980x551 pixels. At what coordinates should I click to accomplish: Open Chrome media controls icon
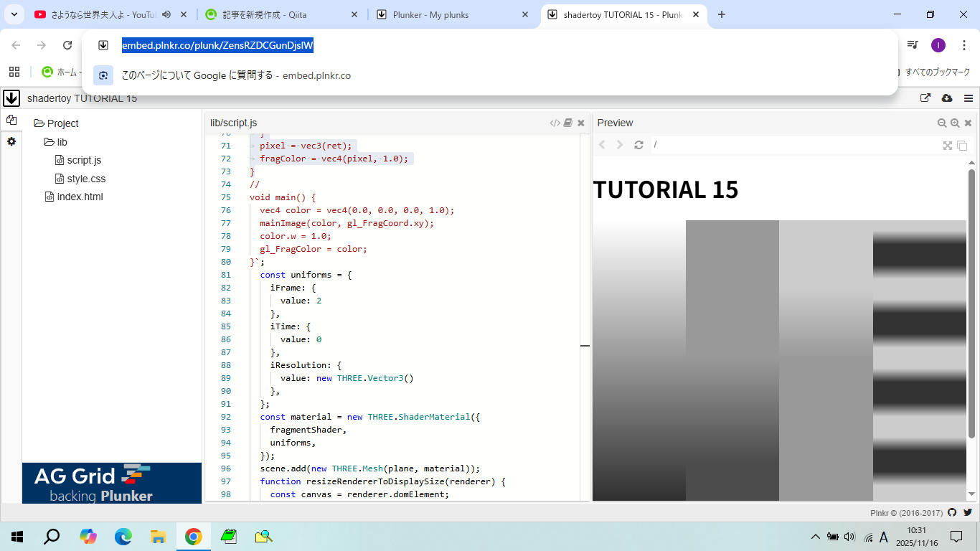[913, 45]
